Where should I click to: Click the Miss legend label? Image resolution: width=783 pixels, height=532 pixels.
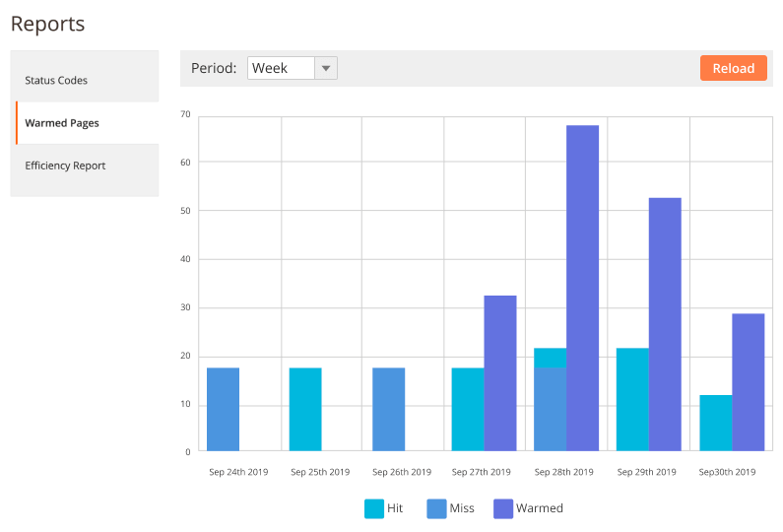tap(461, 508)
